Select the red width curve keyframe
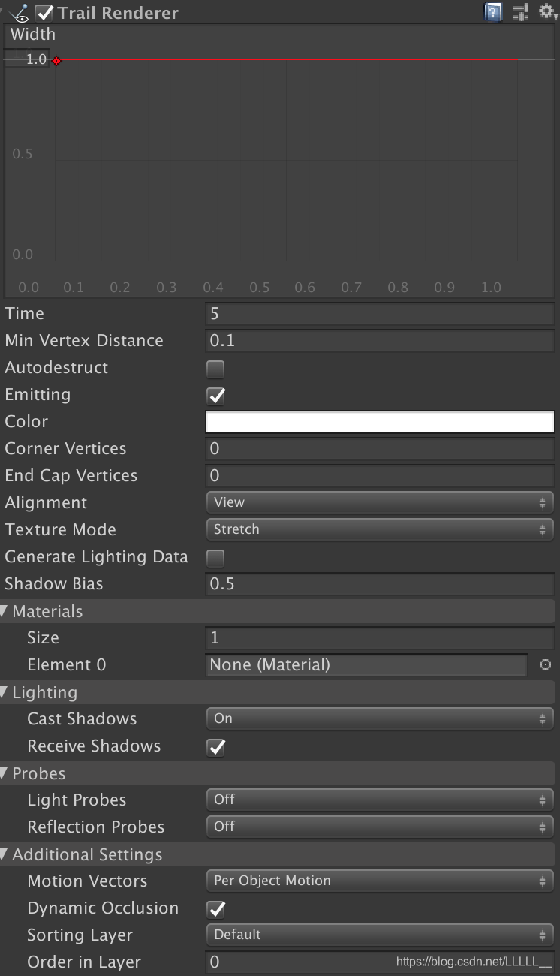Viewport: 560px width, 976px height. pyautogui.click(x=56, y=61)
